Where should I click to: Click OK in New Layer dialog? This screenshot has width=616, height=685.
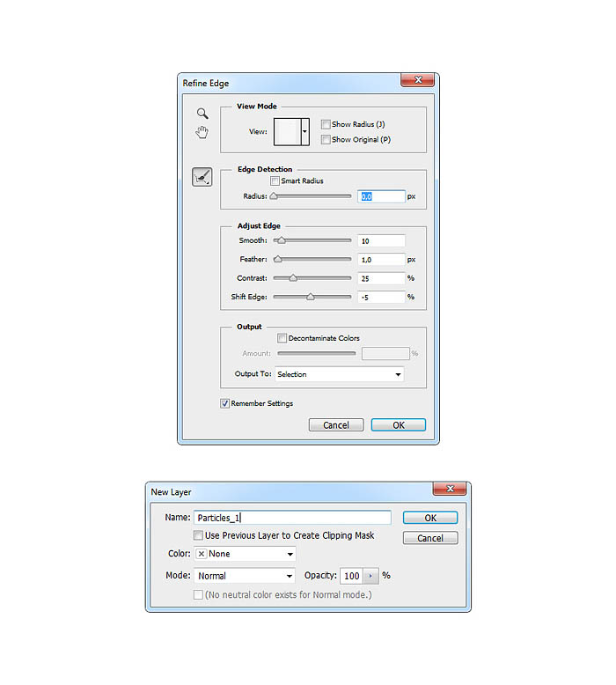point(430,518)
